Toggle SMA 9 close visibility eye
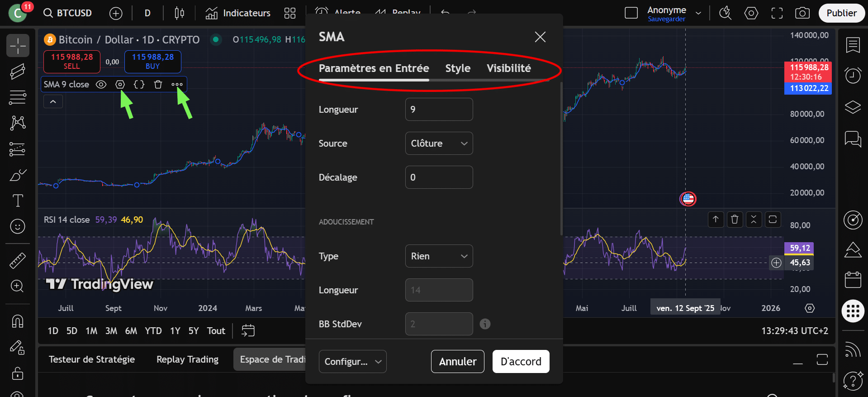Image resolution: width=868 pixels, height=397 pixels. tap(101, 85)
